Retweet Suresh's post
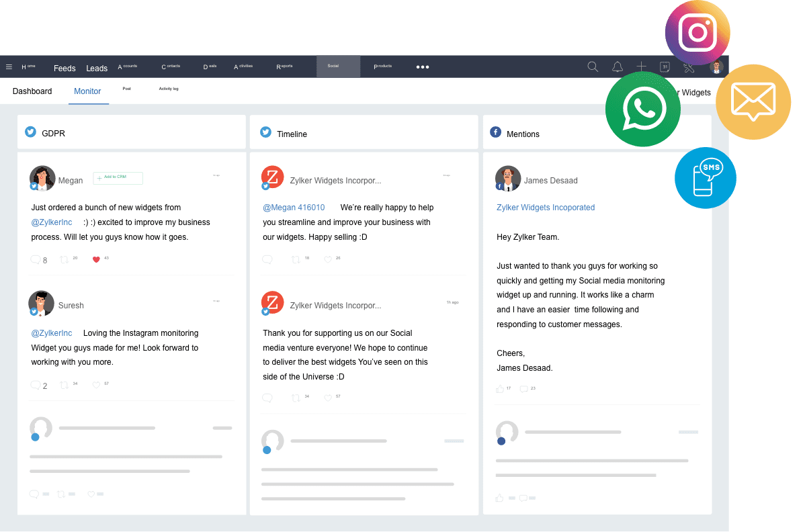 64,385
